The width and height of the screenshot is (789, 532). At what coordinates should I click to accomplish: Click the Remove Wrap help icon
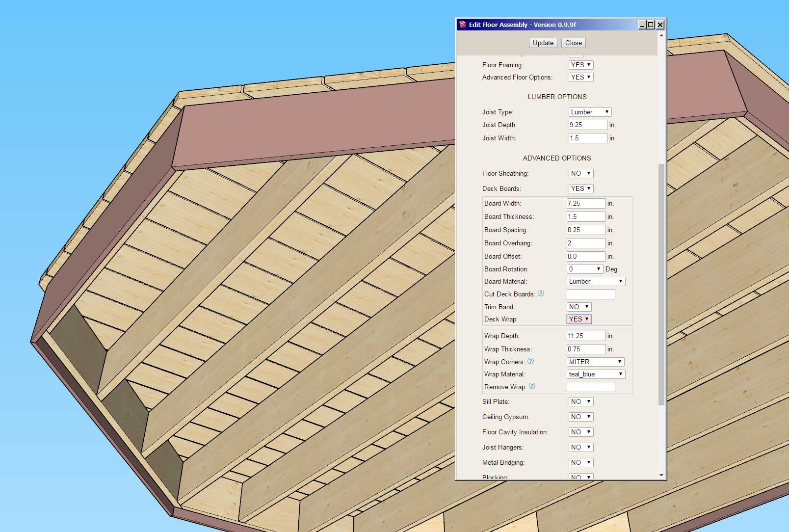coord(532,386)
